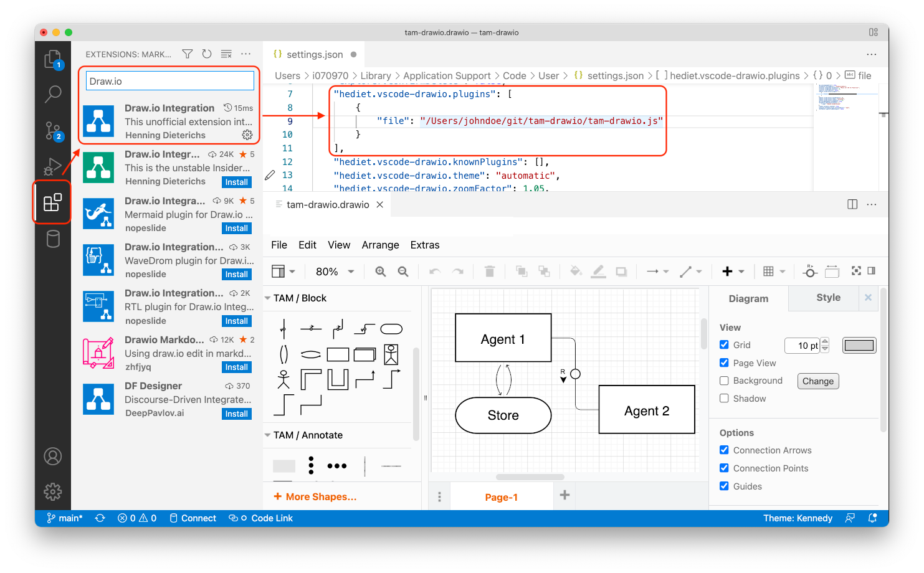Viewport: 924px width, 573px height.
Task: Open the Accounts icon in activity bar
Action: 53,457
